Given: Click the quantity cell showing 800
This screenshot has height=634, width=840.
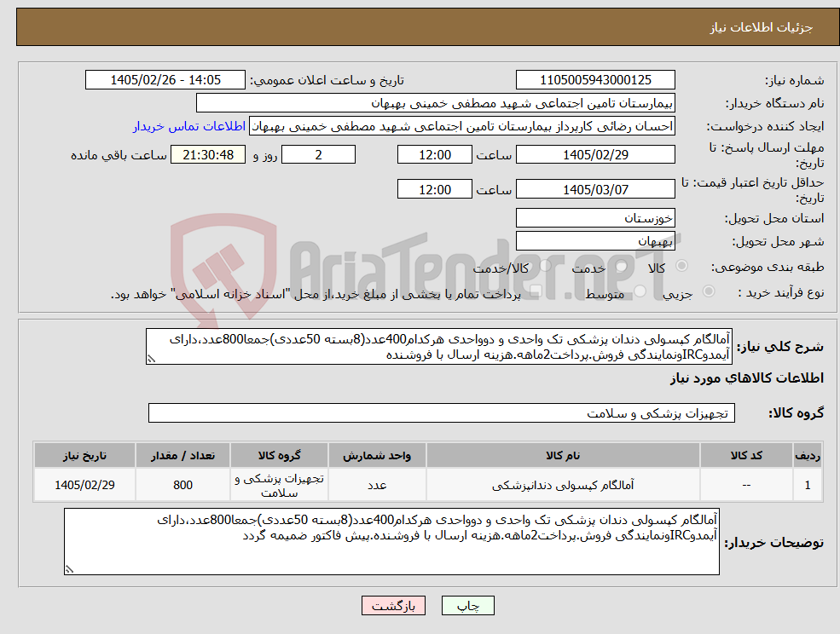Looking at the screenshot, I should (182, 485).
